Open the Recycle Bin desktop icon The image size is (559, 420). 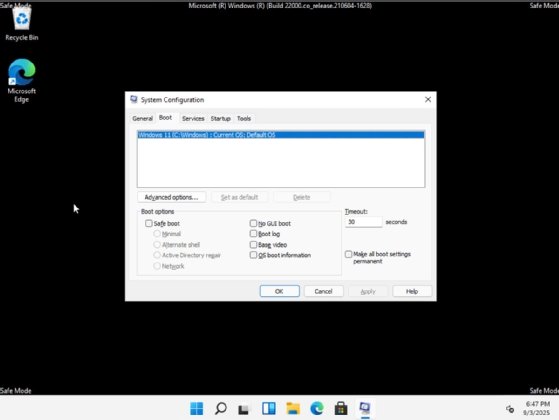pyautogui.click(x=21, y=24)
